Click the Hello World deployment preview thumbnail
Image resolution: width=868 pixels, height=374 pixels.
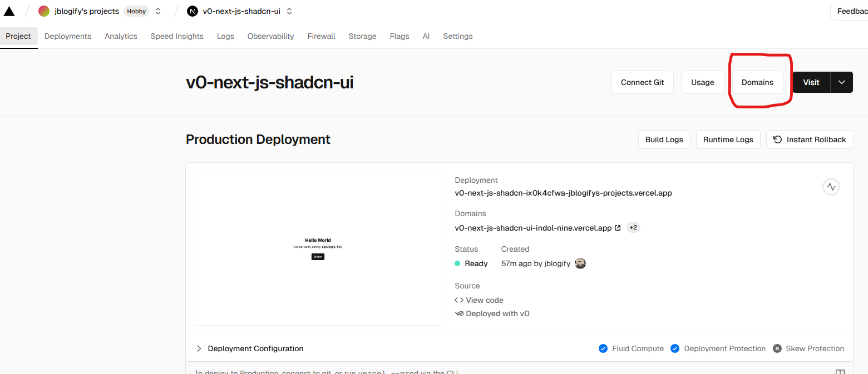click(318, 248)
